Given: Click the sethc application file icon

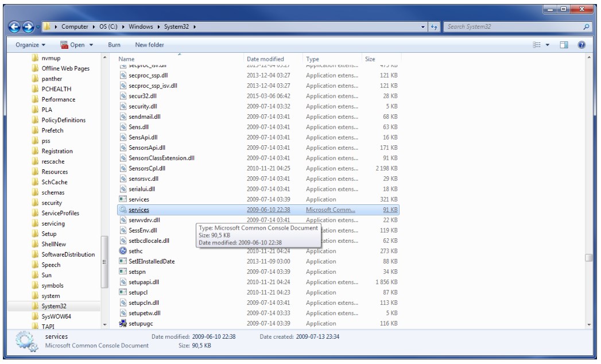Looking at the screenshot, I should click(122, 251).
